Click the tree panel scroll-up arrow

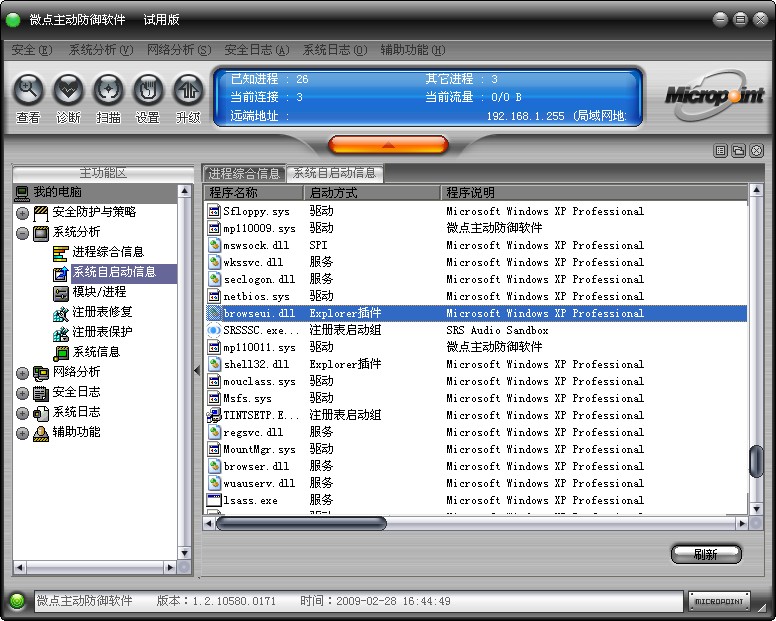184,191
